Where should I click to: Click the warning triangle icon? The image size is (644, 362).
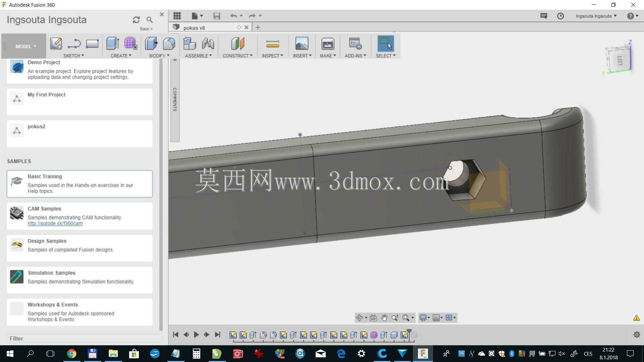coord(636,318)
